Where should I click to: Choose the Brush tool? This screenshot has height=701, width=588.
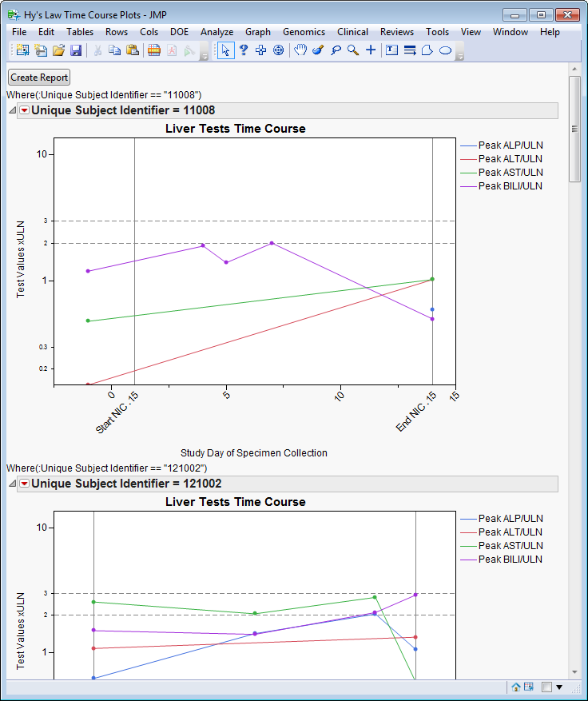(x=317, y=50)
